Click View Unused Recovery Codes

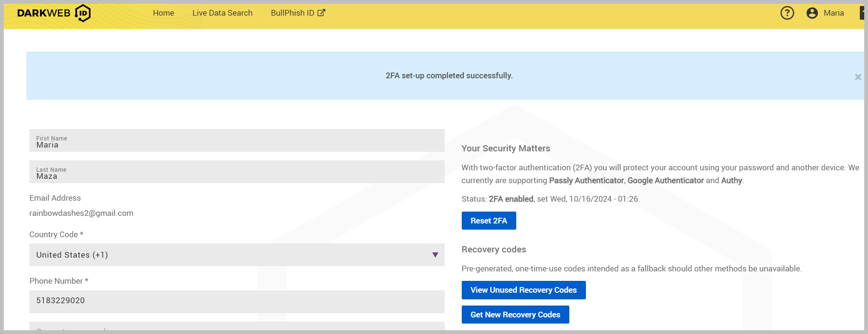coord(523,290)
